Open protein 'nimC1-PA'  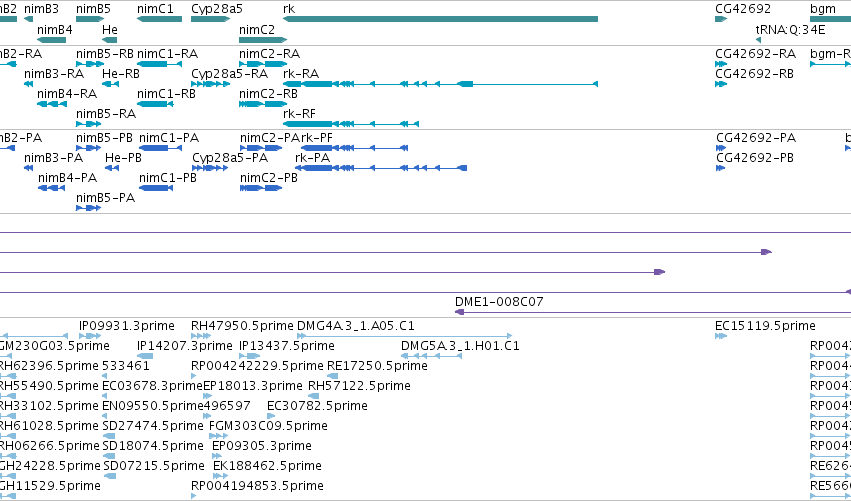160,148
